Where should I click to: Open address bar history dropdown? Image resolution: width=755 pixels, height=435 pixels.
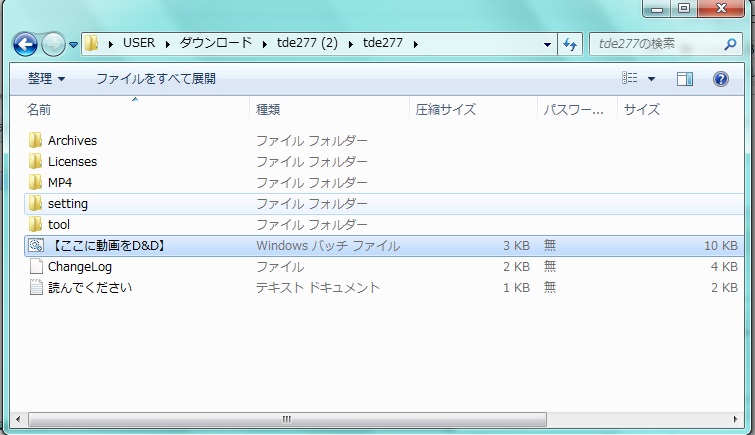(547, 44)
